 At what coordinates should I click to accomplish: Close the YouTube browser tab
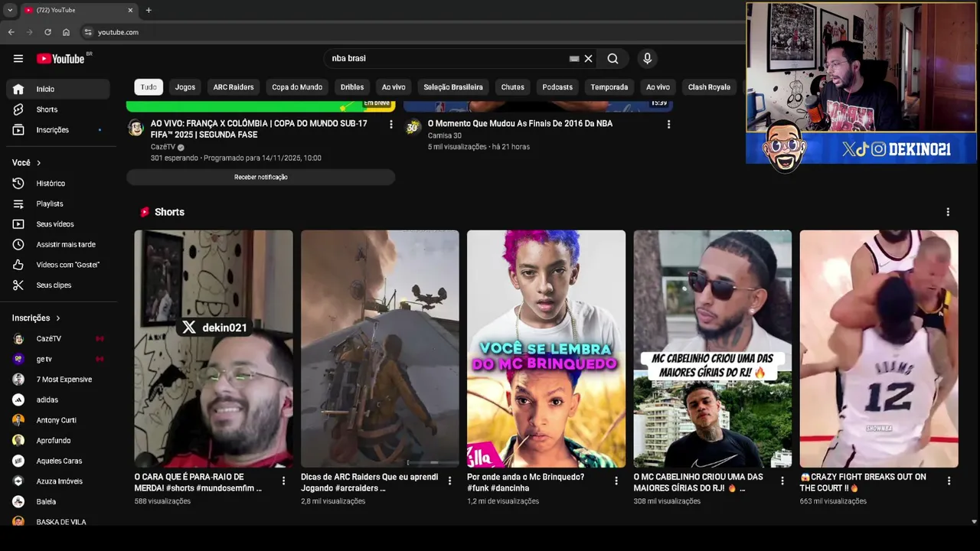coord(130,10)
